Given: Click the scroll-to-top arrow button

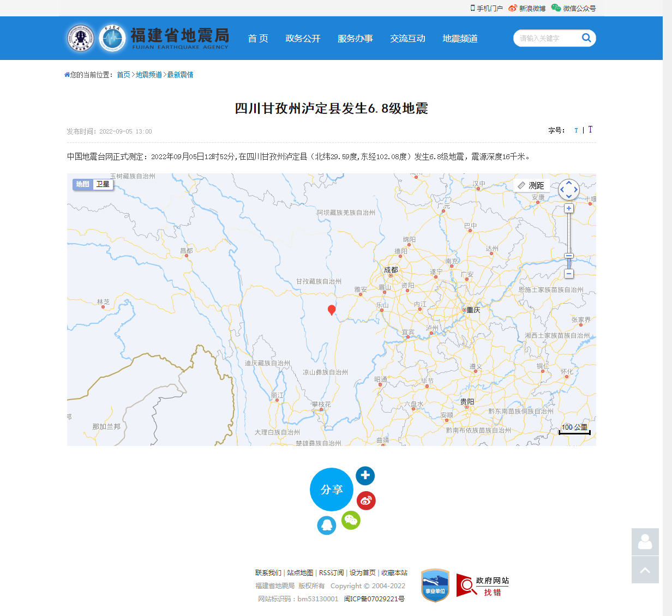Looking at the screenshot, I should 645,570.
